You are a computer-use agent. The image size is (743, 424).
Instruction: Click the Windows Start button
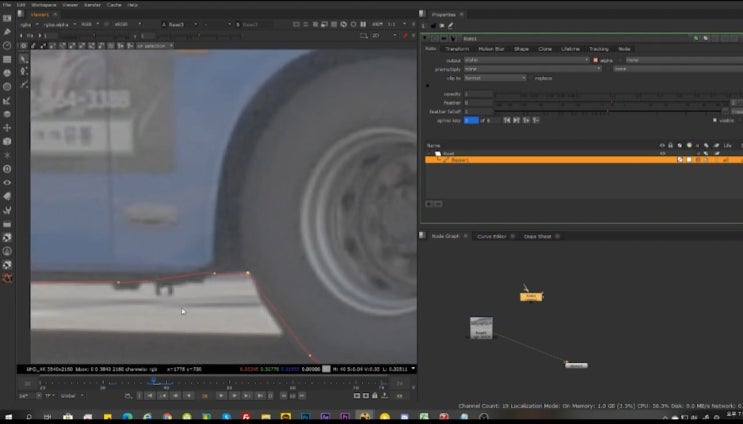9,416
